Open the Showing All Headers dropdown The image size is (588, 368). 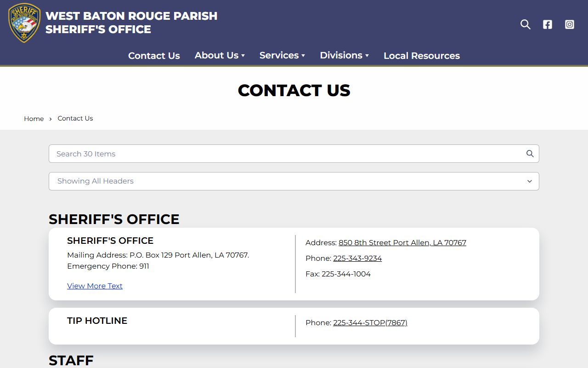tap(294, 181)
